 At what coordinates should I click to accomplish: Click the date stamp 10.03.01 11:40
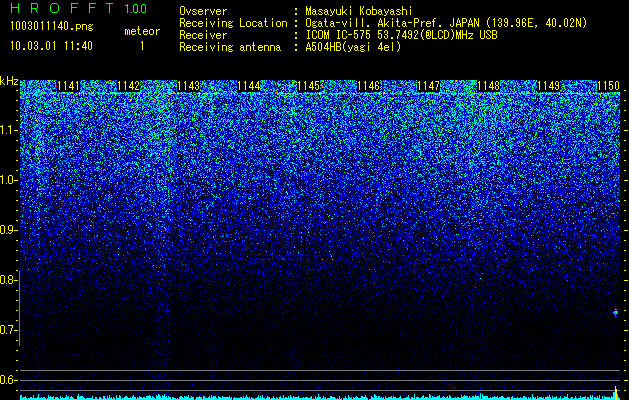pos(51,46)
